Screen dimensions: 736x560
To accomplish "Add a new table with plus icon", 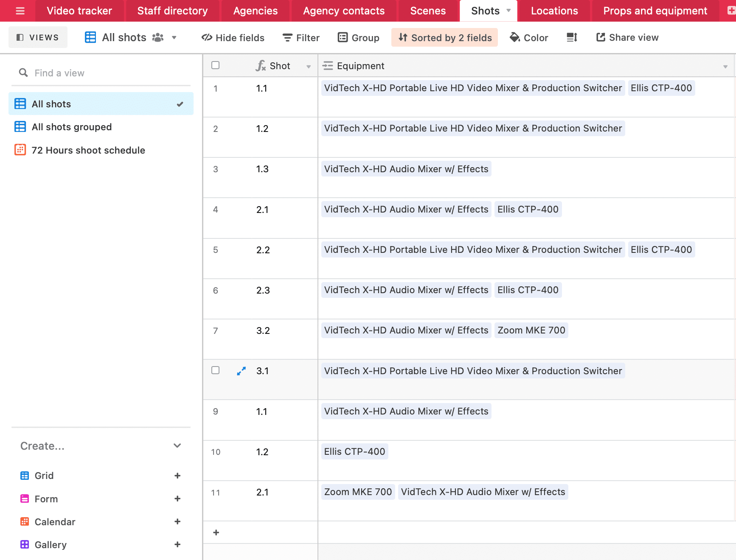I will point(731,11).
